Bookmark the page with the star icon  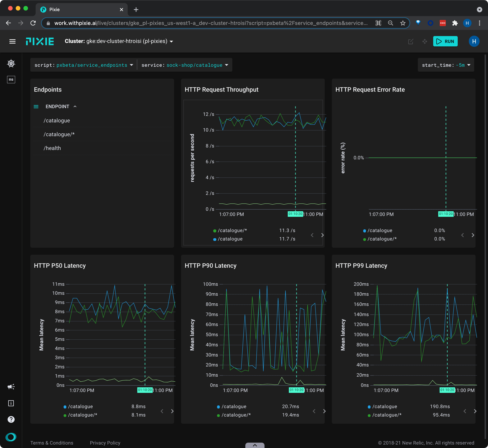tap(403, 23)
